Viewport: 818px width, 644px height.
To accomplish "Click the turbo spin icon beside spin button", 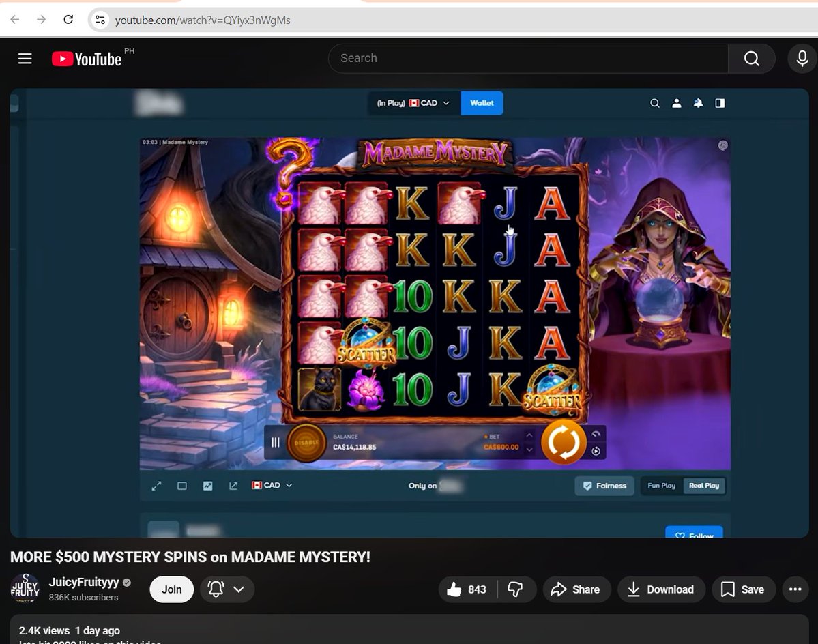I will pos(596,434).
